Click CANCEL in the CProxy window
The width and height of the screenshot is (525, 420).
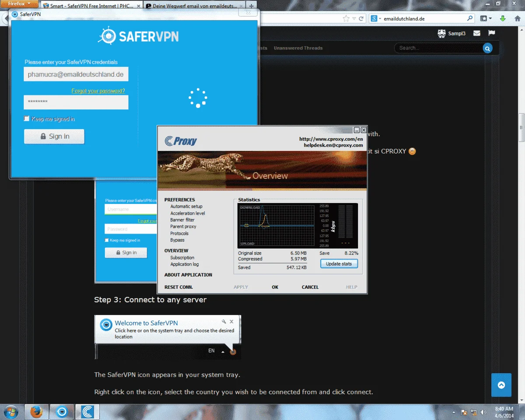[x=310, y=287]
